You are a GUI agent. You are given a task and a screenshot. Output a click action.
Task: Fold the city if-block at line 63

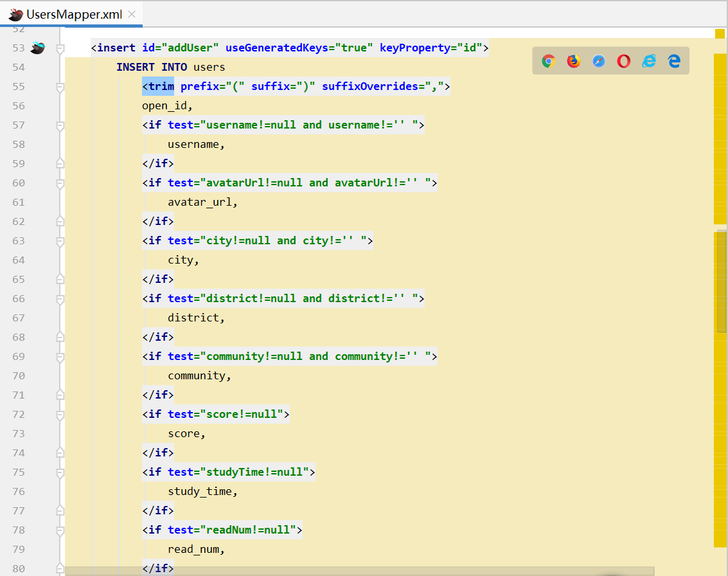(60, 241)
